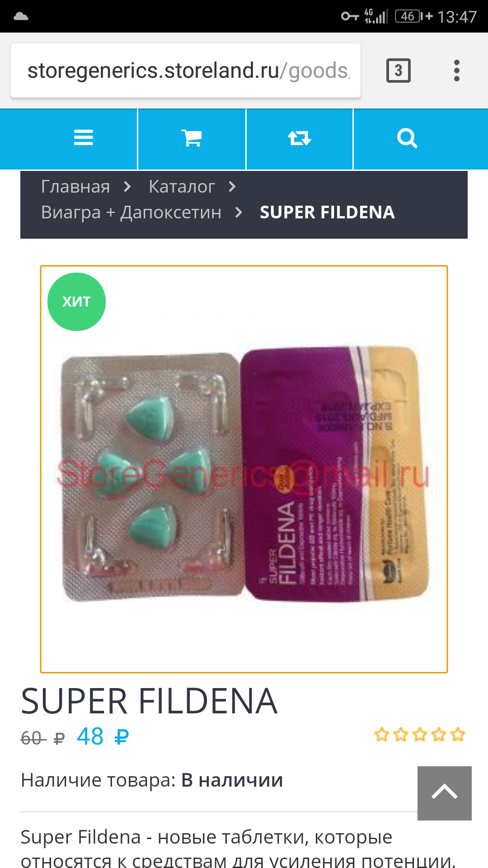This screenshot has width=488, height=868.
Task: Tap the cloud notification icon
Action: (21, 17)
